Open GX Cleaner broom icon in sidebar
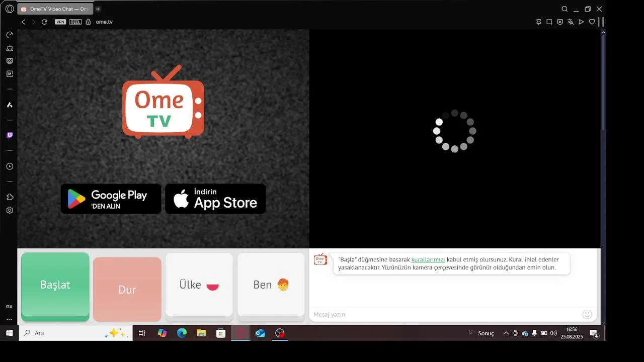 (x=10, y=48)
